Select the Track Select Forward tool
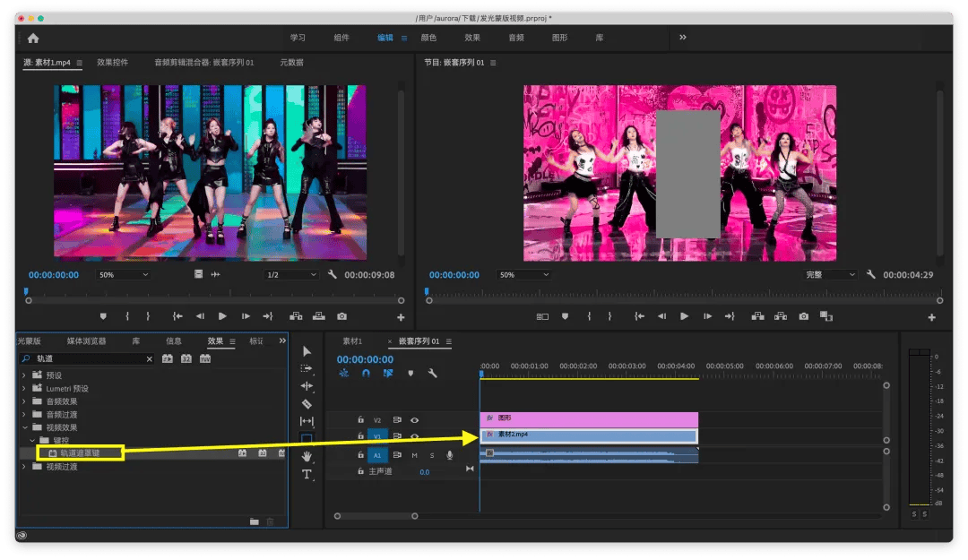This screenshot has height=560, width=968. tap(307, 368)
